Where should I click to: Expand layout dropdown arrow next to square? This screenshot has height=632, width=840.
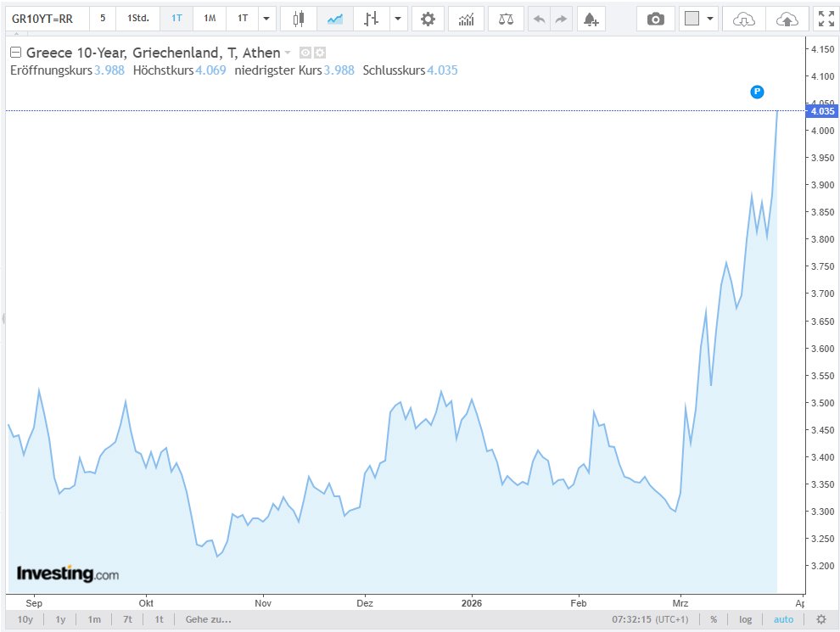tap(710, 19)
